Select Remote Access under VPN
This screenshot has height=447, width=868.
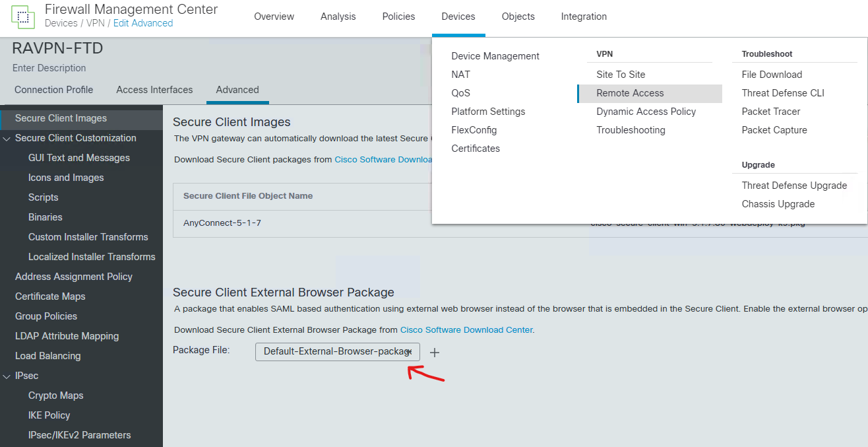point(650,93)
